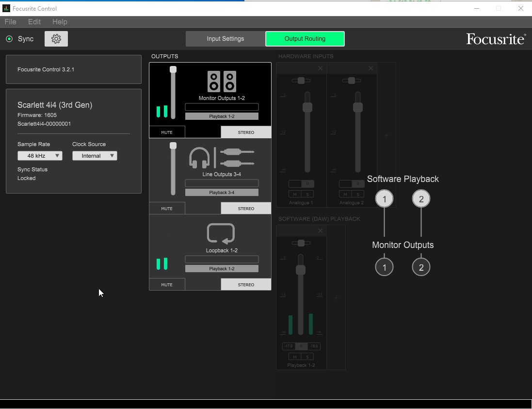Remove Analogue 1 channel with its X
The image size is (532, 409).
[x=320, y=68]
